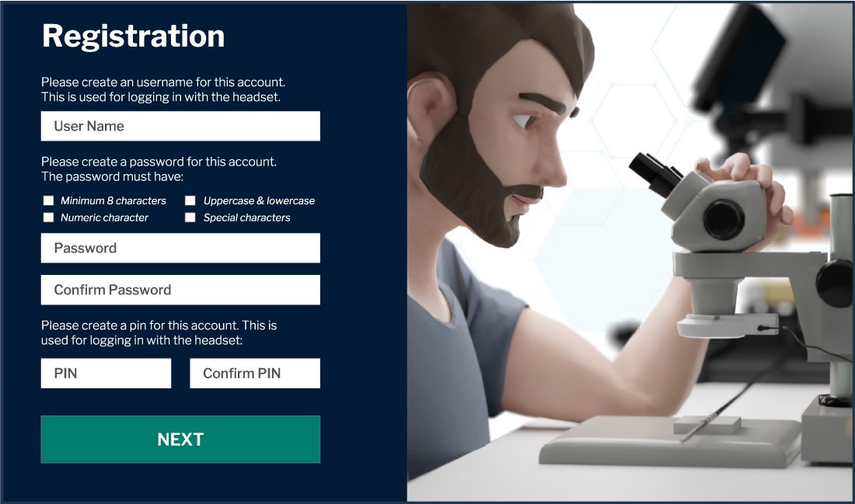Click the 'Minimum 8 characters' label text
Image resolution: width=855 pixels, height=504 pixels.
[113, 200]
